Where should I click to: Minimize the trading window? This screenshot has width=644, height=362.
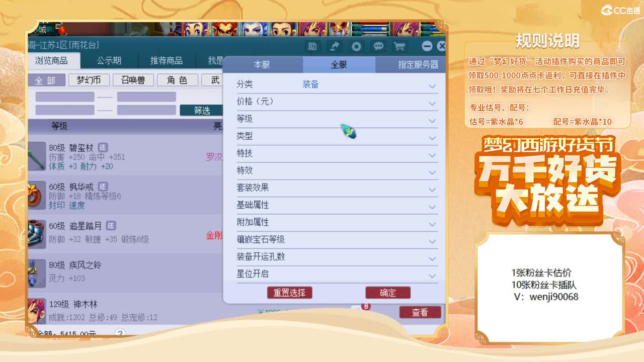[427, 46]
